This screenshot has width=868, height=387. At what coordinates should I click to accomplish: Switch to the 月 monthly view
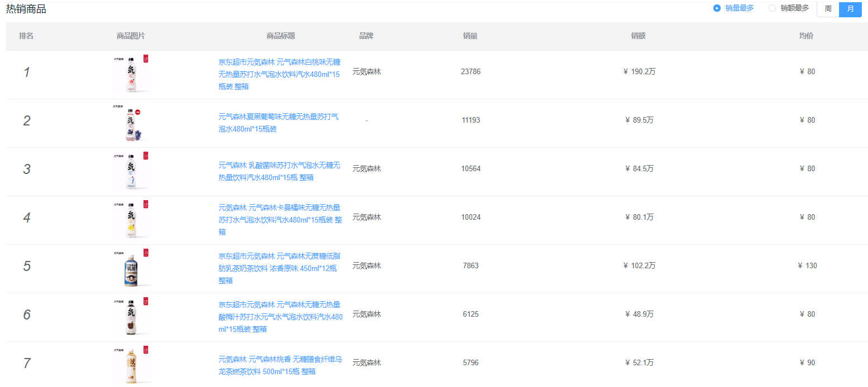(x=850, y=9)
